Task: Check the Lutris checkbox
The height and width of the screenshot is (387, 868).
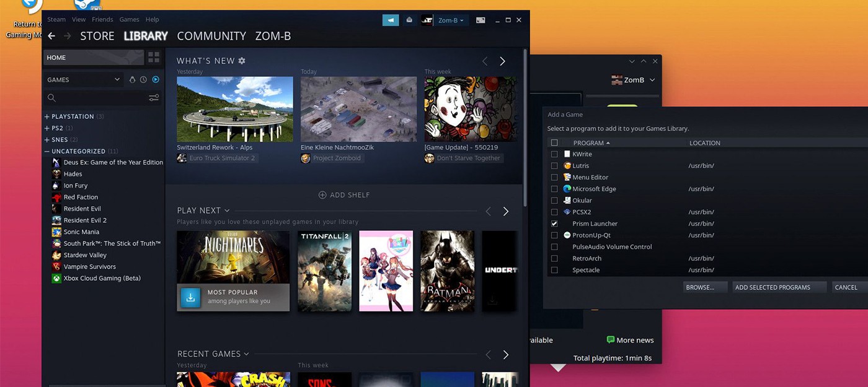Action: point(554,166)
